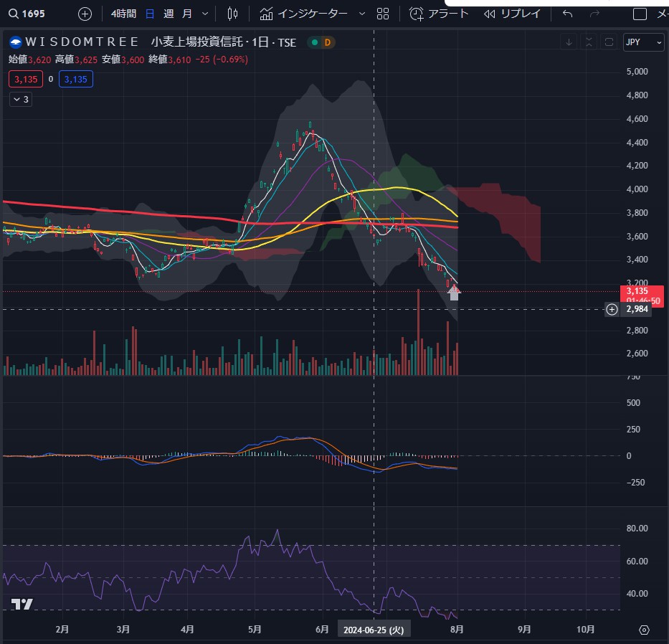Click the add symbol plus icon
669x644 pixels.
pos(85,14)
